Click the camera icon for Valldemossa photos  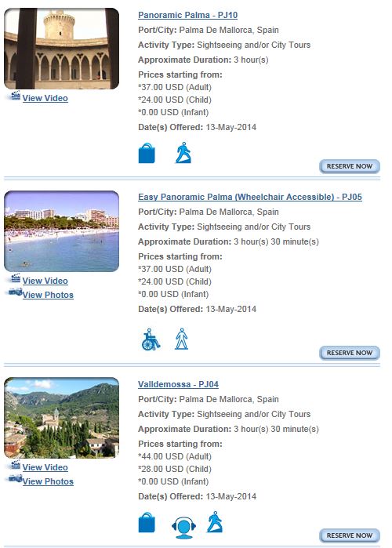16,478
